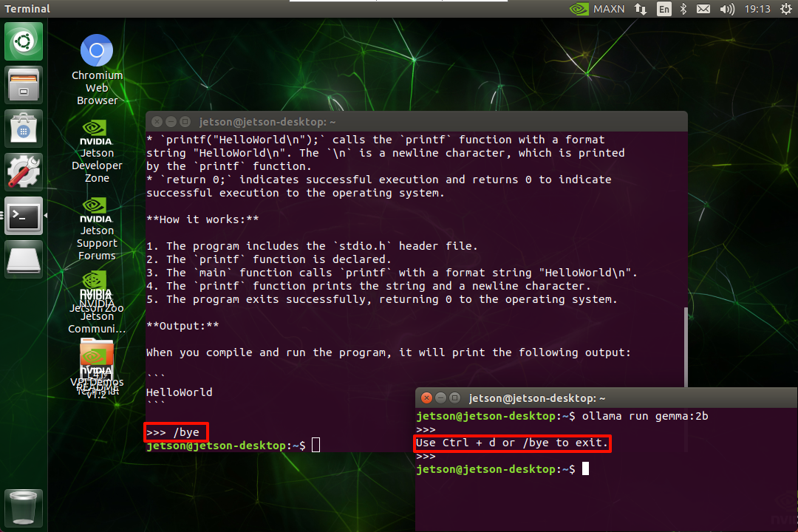
Task: Click the Terminal title in the top panel
Action: [x=27, y=9]
